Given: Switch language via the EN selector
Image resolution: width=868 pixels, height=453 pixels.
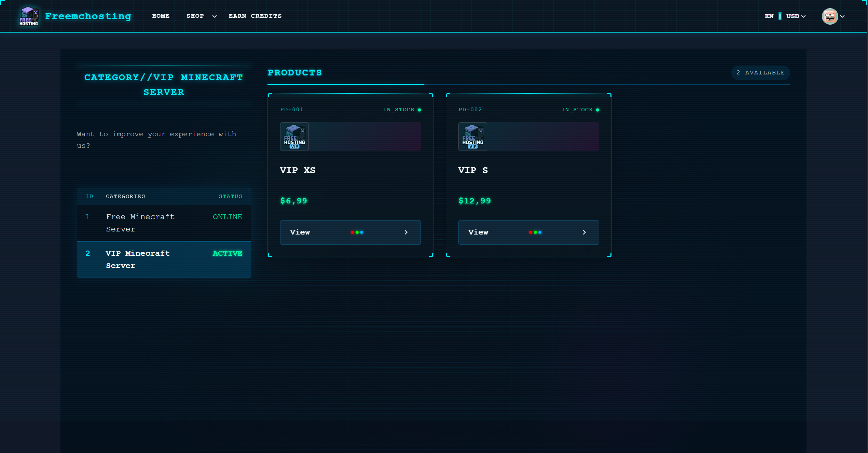Looking at the screenshot, I should 769,16.
